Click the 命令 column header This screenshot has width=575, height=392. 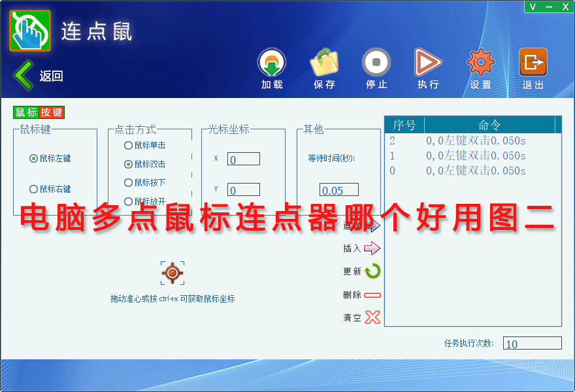coord(489,125)
